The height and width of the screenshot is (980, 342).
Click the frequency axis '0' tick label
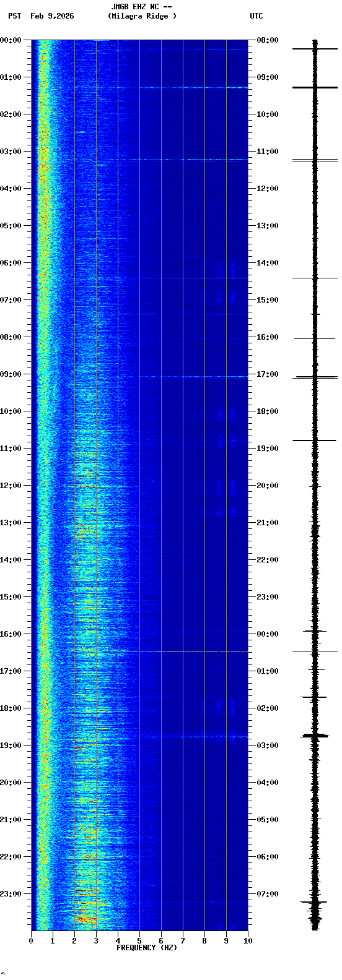[31, 941]
